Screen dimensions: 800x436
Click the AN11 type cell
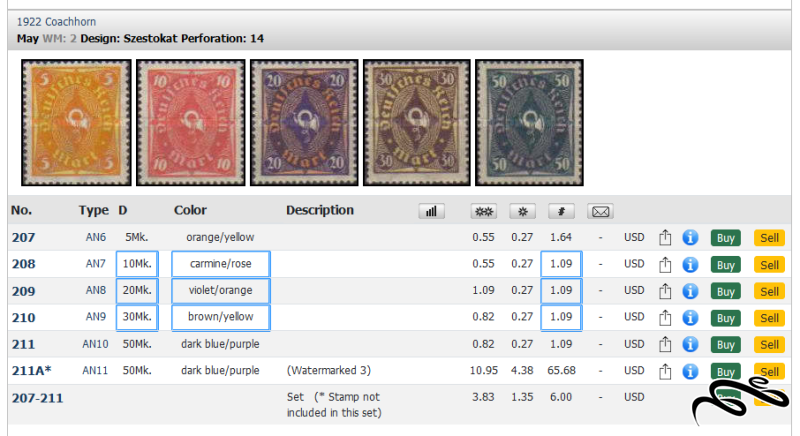click(95, 371)
